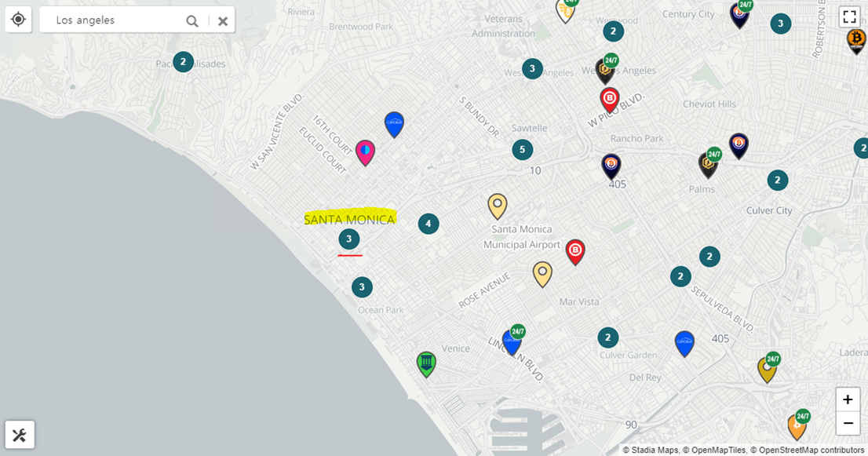This screenshot has height=456, width=868.
Task: Select the navy 24/7 pin next to Century City
Action: [x=739, y=15]
